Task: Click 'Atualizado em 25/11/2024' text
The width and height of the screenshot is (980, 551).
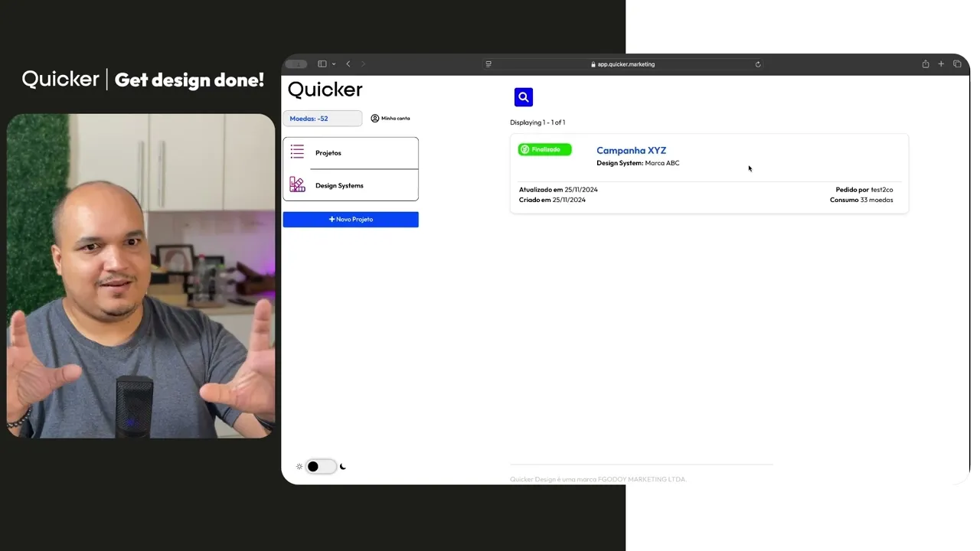Action: point(558,190)
